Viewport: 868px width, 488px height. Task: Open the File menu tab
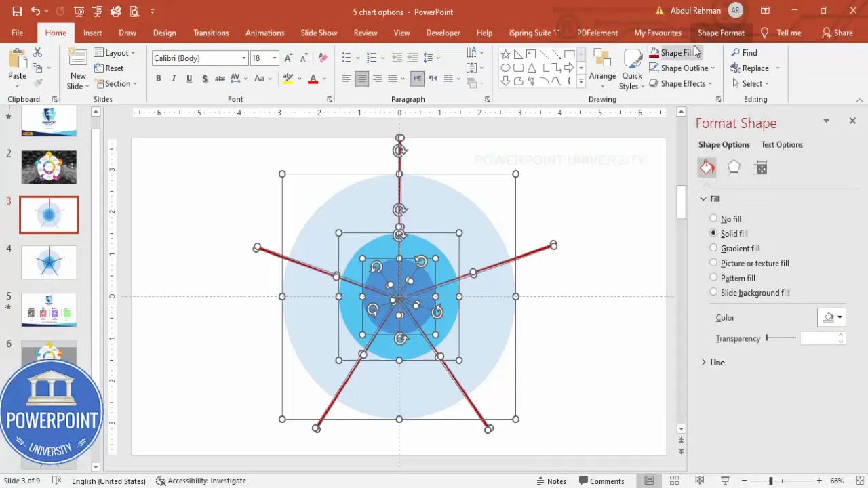pyautogui.click(x=17, y=33)
